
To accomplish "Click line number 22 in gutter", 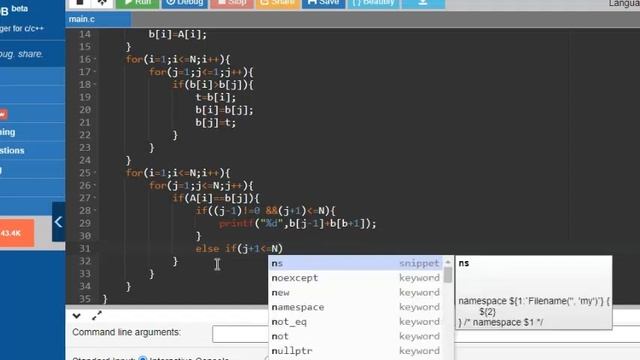I will [84, 135].
